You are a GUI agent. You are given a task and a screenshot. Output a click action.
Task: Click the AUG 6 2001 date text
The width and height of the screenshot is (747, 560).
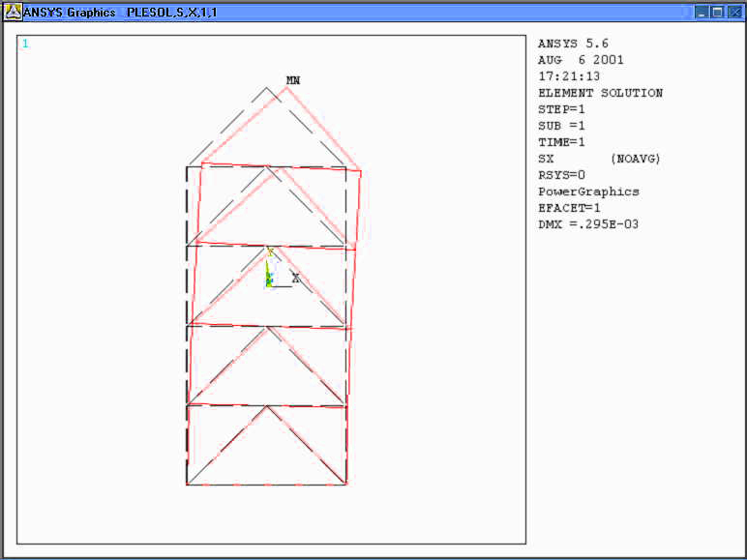click(x=581, y=60)
